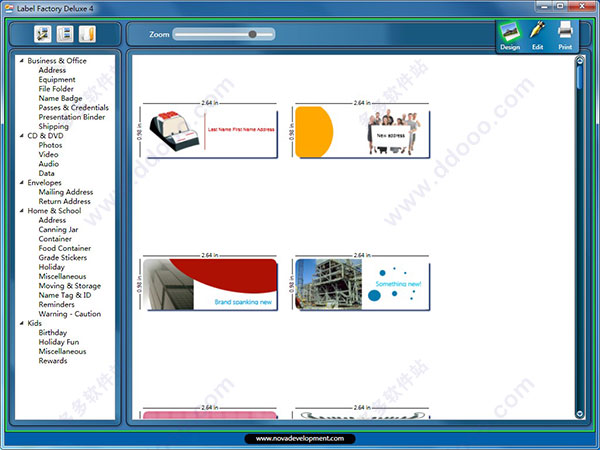Select the Container category

click(x=55, y=239)
